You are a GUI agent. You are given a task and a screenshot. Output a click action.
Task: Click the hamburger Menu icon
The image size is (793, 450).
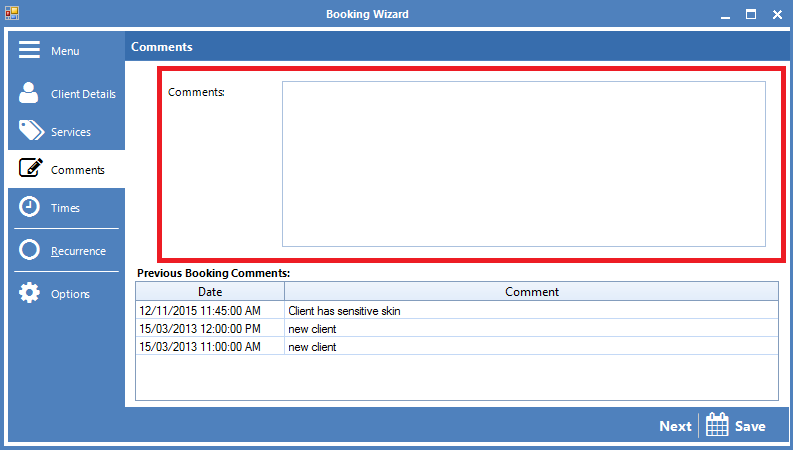point(30,50)
